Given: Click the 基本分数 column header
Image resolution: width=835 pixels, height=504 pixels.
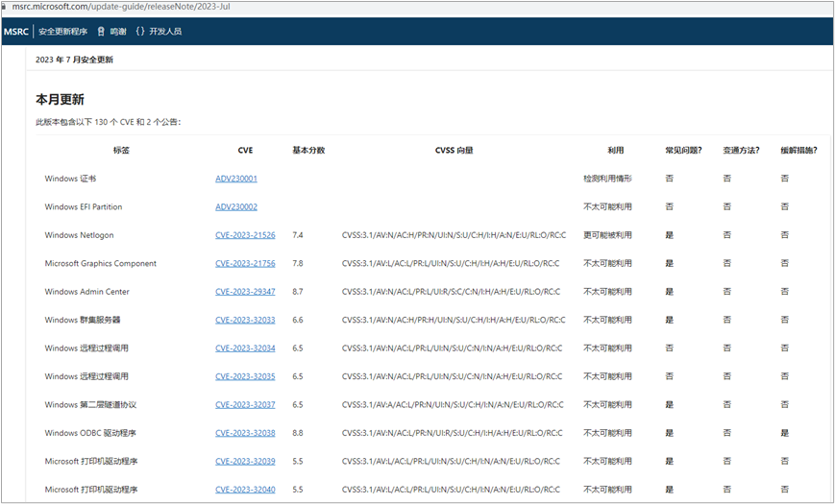Looking at the screenshot, I should (308, 151).
